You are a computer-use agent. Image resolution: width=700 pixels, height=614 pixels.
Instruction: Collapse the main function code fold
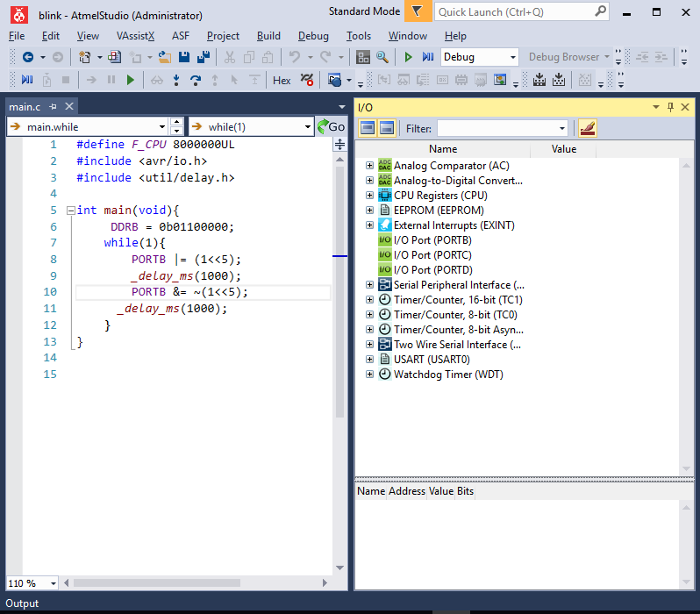pyautogui.click(x=70, y=211)
